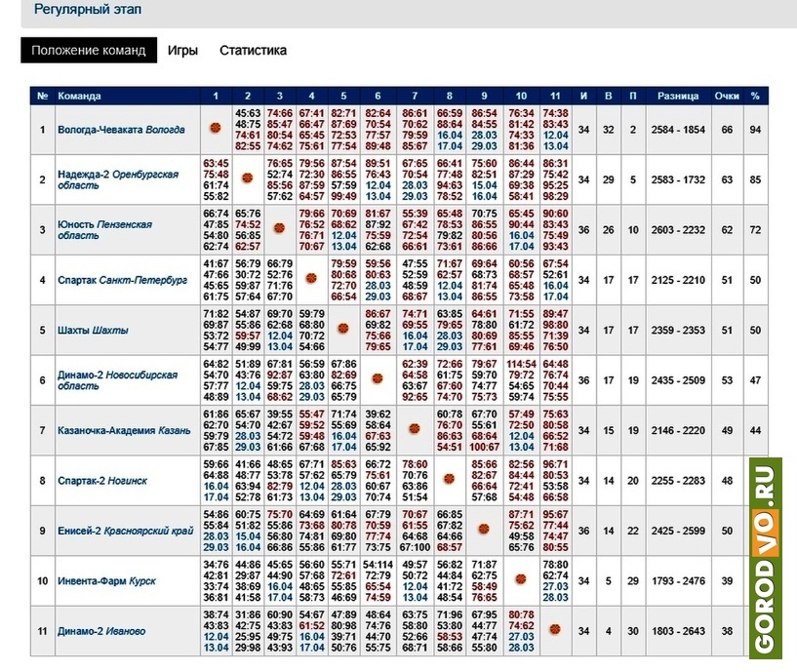
Task: Click score 67:100 in Енисей-2 row
Action: click(x=415, y=547)
